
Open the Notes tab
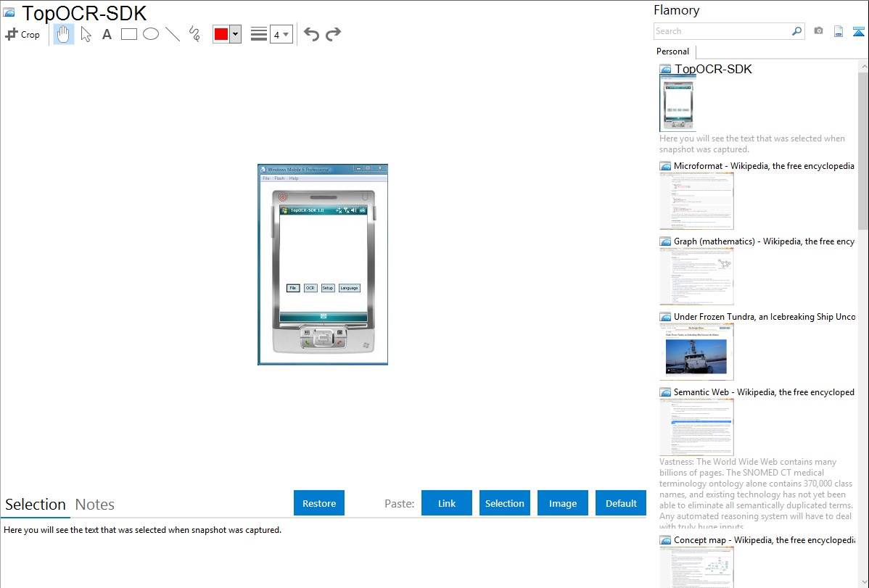[95, 505]
